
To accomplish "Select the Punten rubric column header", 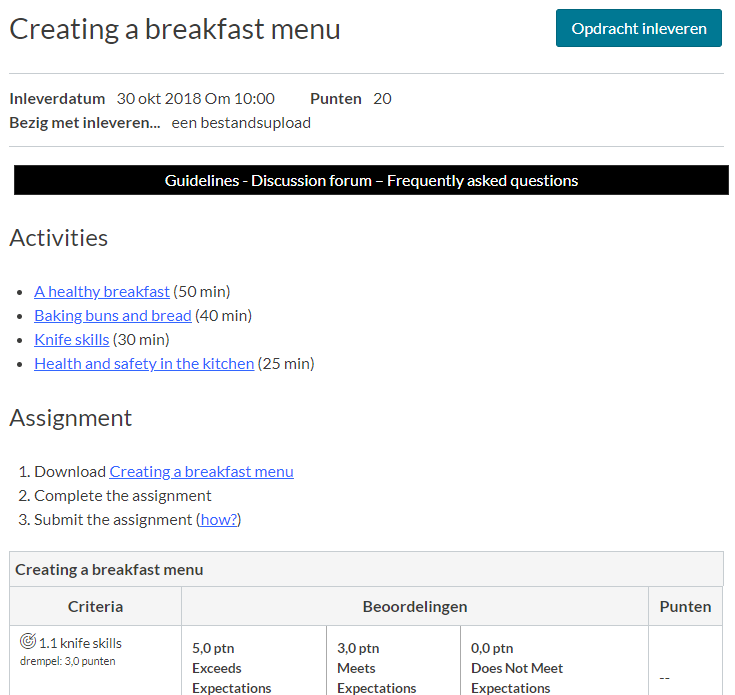I will click(x=685, y=606).
